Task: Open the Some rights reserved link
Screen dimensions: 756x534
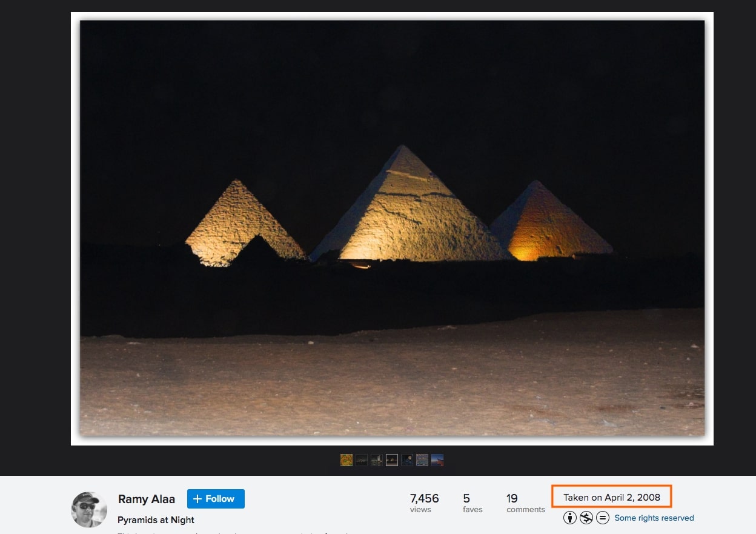Action: point(654,518)
